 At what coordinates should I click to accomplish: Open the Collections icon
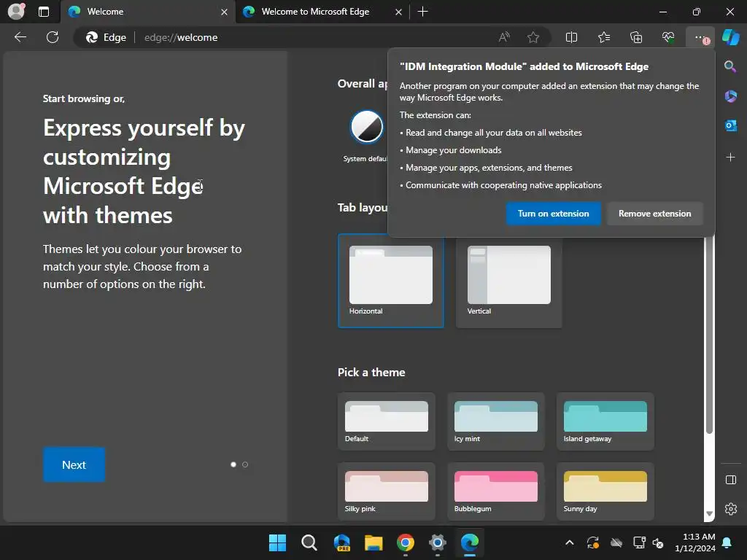(x=636, y=37)
